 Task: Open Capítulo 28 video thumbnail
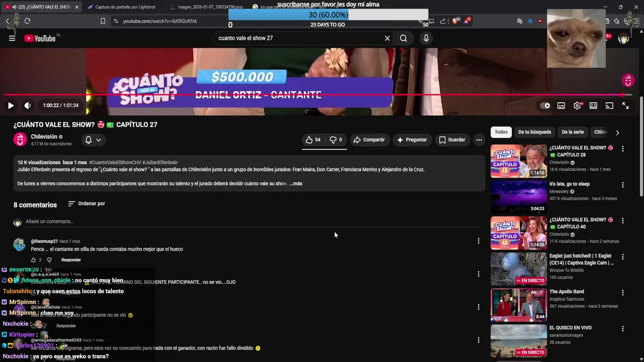(x=519, y=161)
